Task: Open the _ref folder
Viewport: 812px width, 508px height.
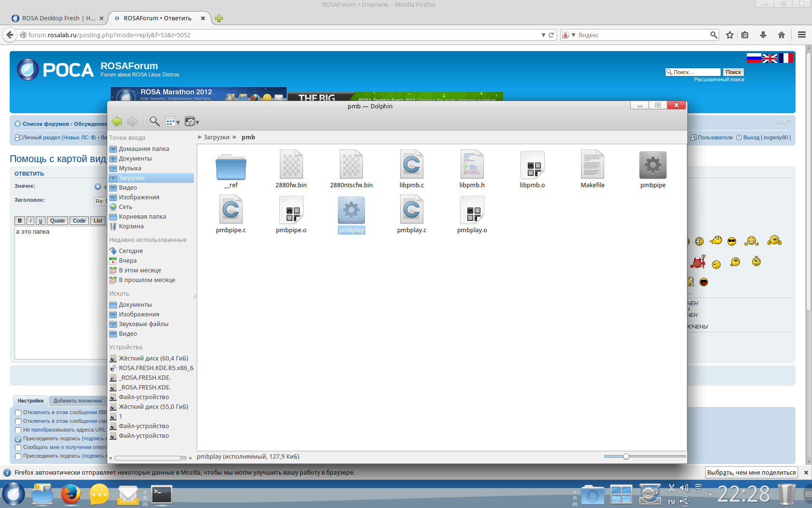Action: click(x=231, y=171)
